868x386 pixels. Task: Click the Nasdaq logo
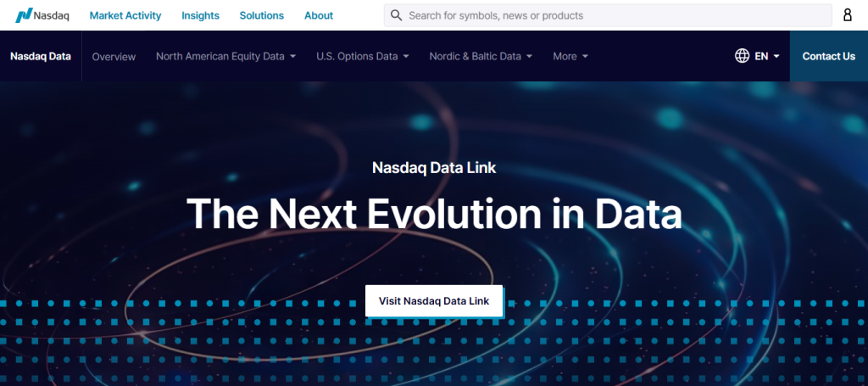pos(42,15)
